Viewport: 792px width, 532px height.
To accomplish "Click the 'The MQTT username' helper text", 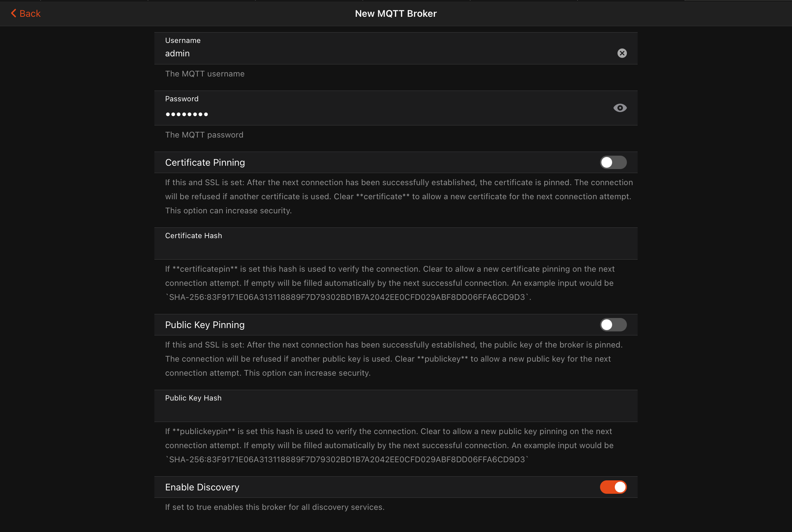I will coord(205,73).
